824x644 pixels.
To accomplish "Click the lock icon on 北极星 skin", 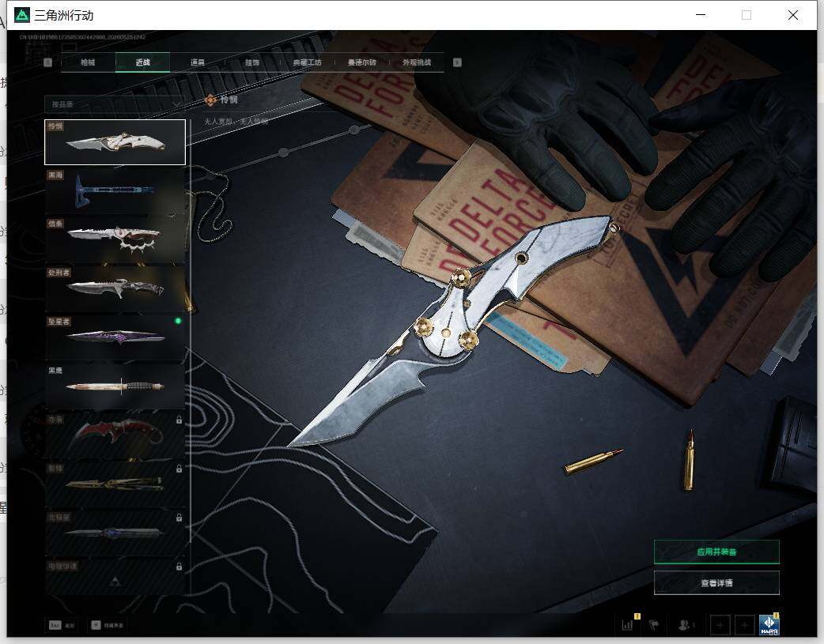I will [x=179, y=518].
